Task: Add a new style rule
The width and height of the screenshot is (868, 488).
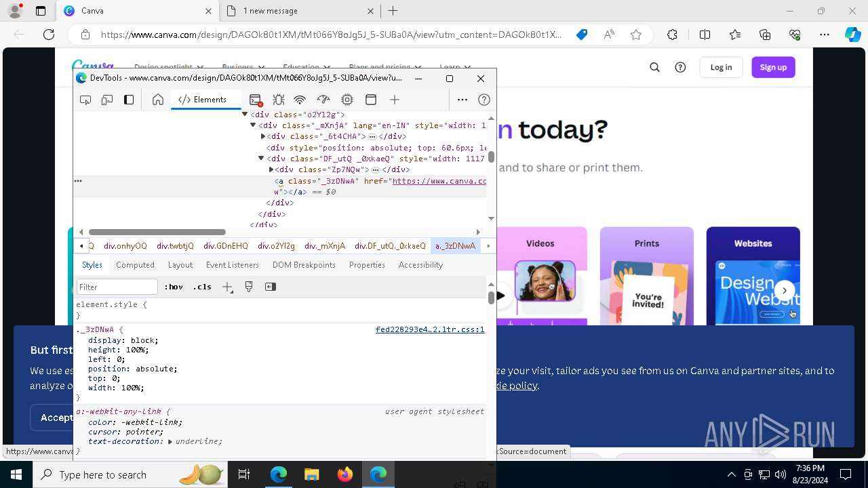Action: click(227, 287)
